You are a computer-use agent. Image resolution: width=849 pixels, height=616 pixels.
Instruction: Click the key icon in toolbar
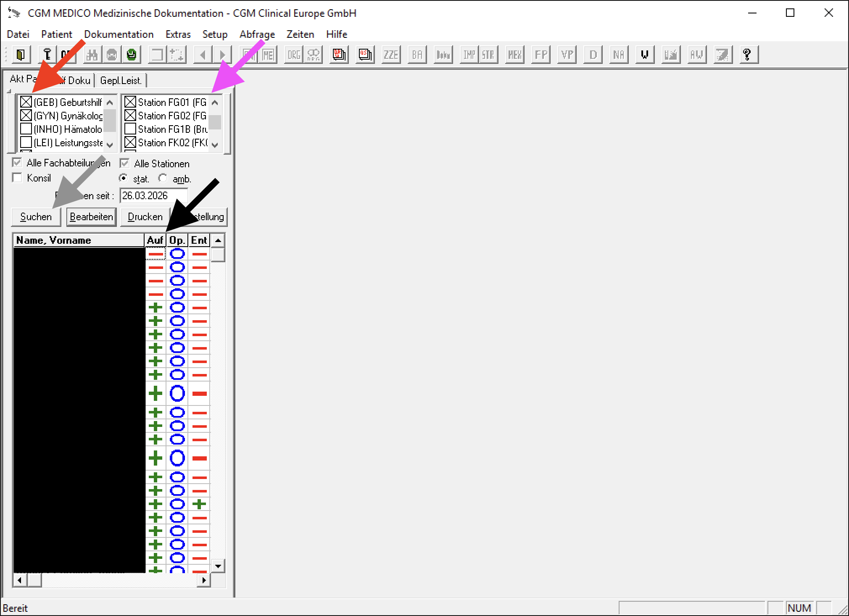tap(47, 55)
